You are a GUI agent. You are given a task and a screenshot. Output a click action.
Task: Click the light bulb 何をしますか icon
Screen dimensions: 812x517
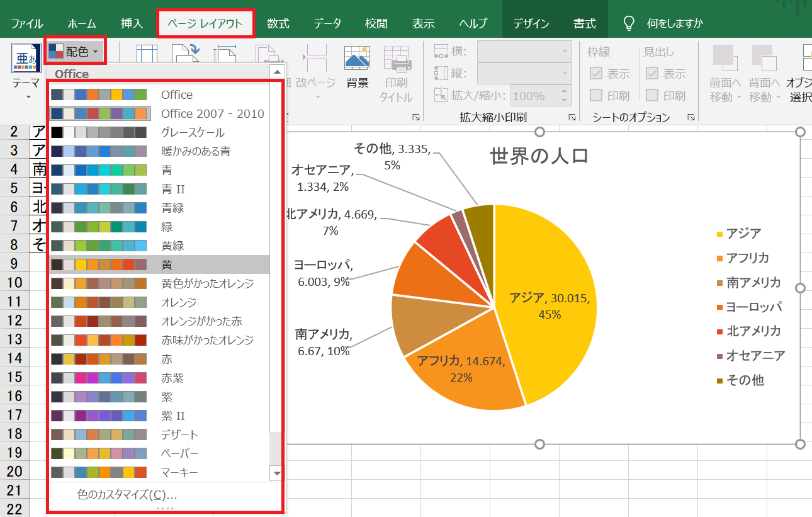[629, 23]
